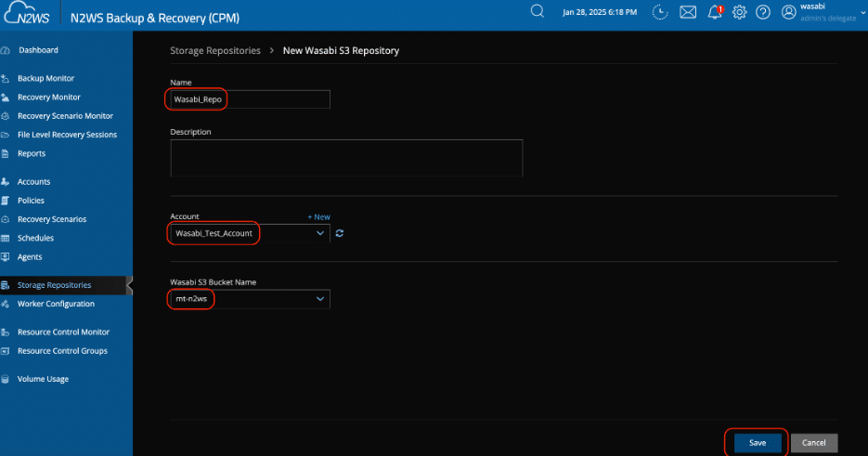This screenshot has height=456, width=868.
Task: Click inside the Description text area
Action: click(x=346, y=158)
